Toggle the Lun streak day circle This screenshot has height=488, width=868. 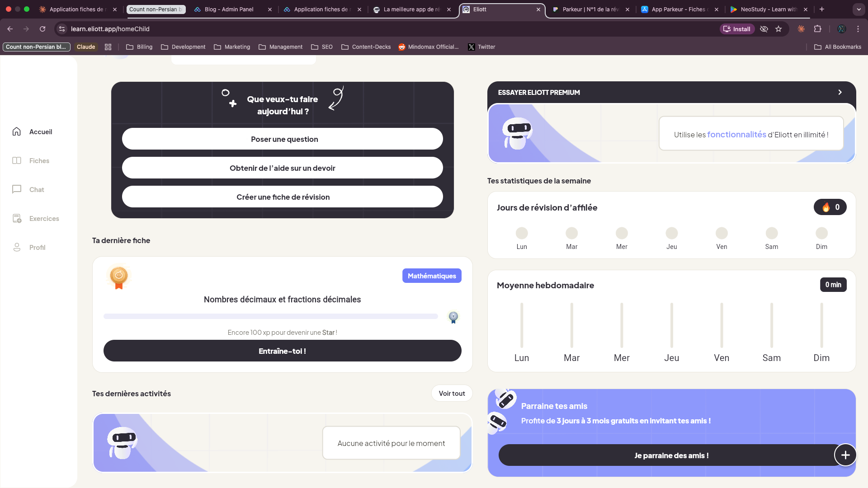click(x=522, y=233)
